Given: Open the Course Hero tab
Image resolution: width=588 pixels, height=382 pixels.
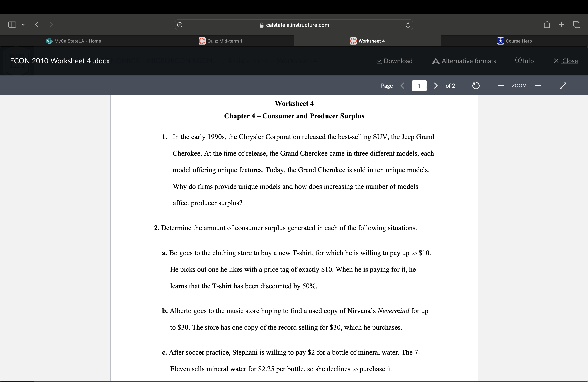Looking at the screenshot, I should pyautogui.click(x=515, y=41).
